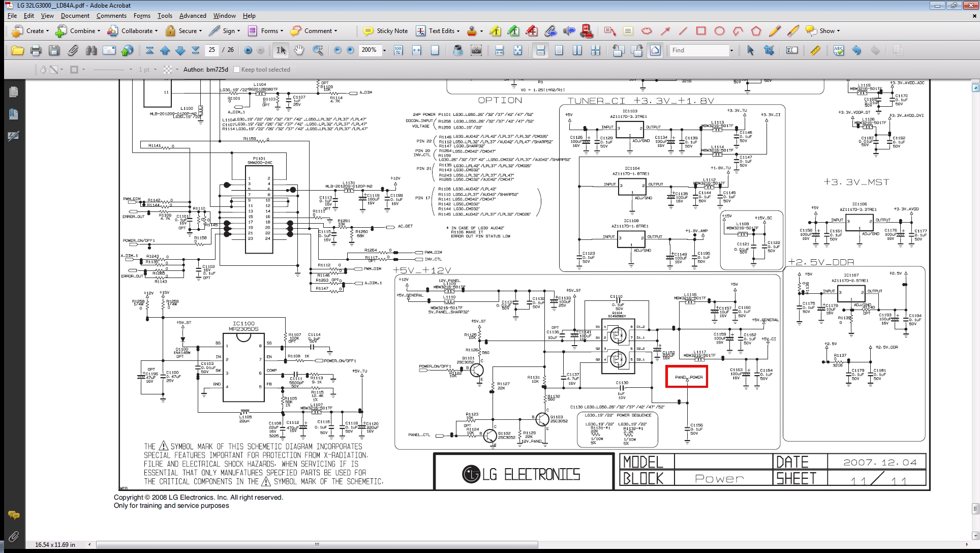
Task: Select the Cloud annotation tool
Action: pyautogui.click(x=647, y=31)
